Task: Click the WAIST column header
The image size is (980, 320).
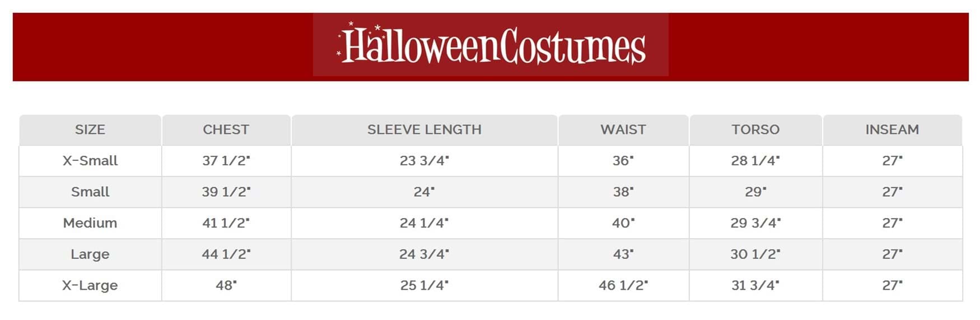Action: pos(623,129)
